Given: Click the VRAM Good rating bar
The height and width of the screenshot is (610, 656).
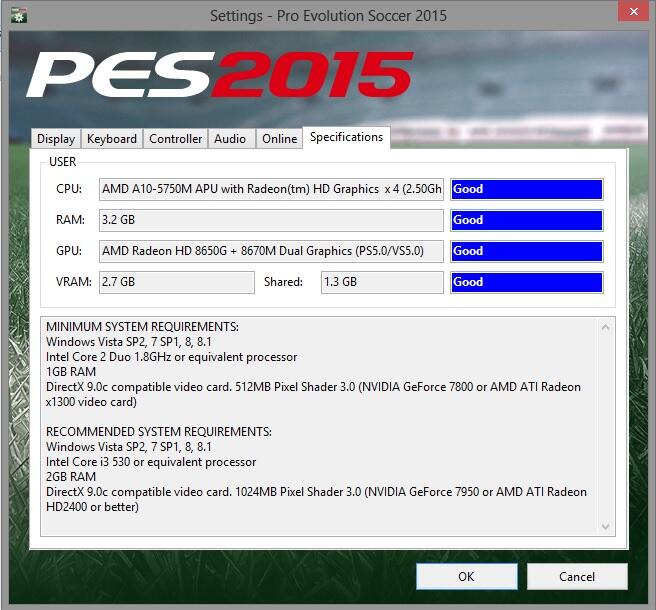Looking at the screenshot, I should click(527, 282).
